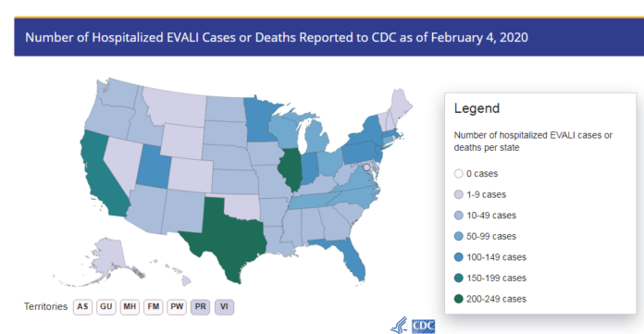Click the 200-249 cases legend swatch
The image size is (644, 334).
[x=459, y=299]
